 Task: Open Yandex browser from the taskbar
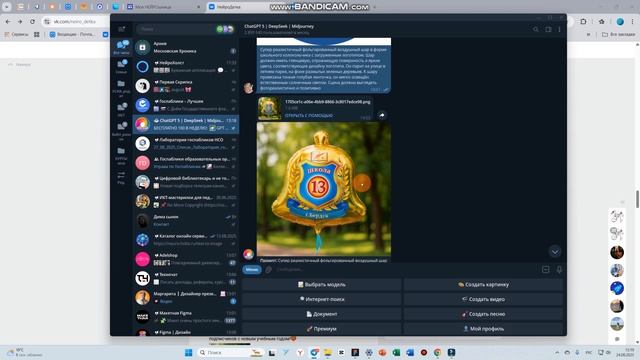point(300,353)
